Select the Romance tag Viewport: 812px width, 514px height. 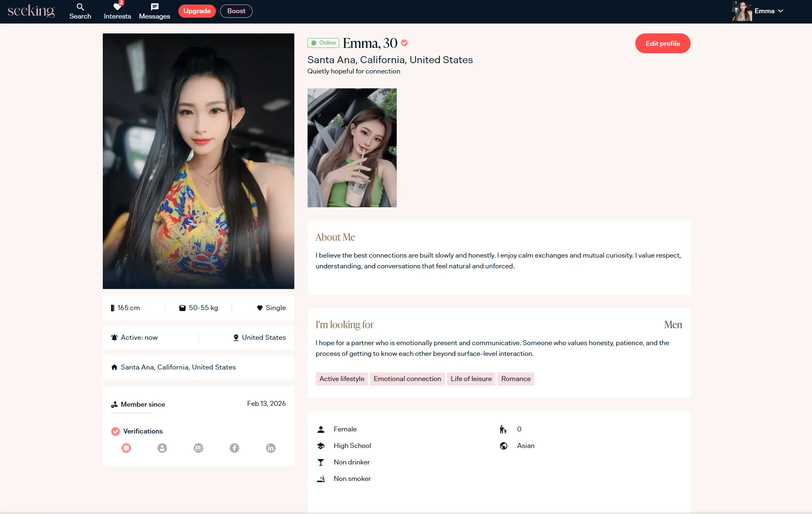pyautogui.click(x=516, y=379)
